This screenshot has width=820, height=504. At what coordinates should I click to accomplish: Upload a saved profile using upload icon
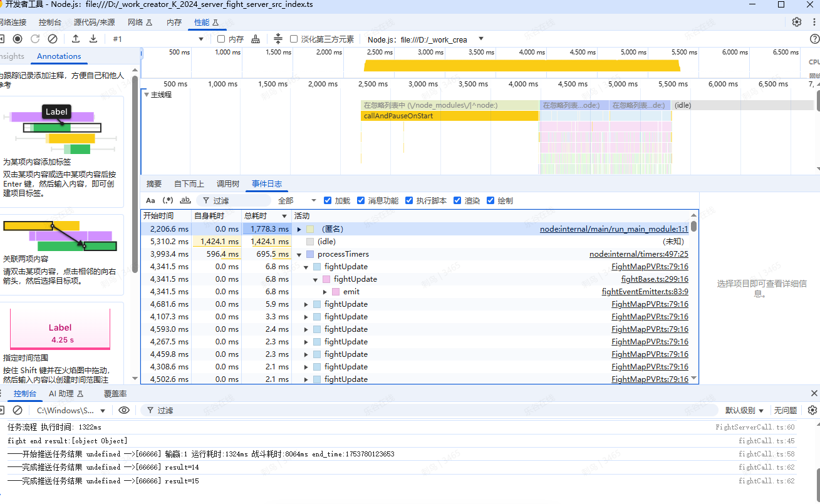76,39
